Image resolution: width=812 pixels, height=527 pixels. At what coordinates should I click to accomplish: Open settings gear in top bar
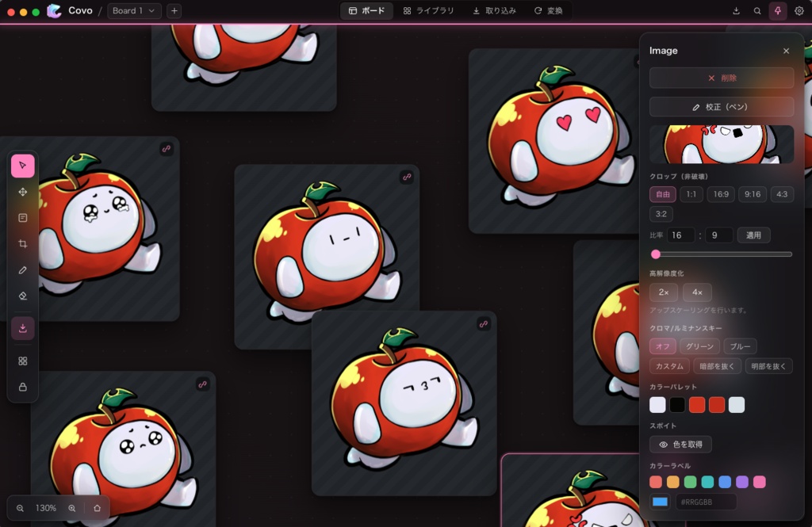coord(799,11)
